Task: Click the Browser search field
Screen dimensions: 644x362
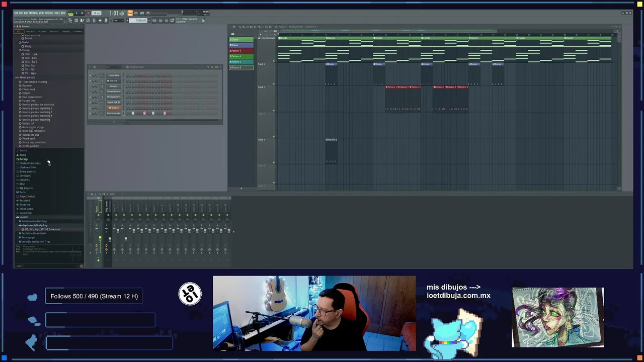Action: (x=50, y=266)
